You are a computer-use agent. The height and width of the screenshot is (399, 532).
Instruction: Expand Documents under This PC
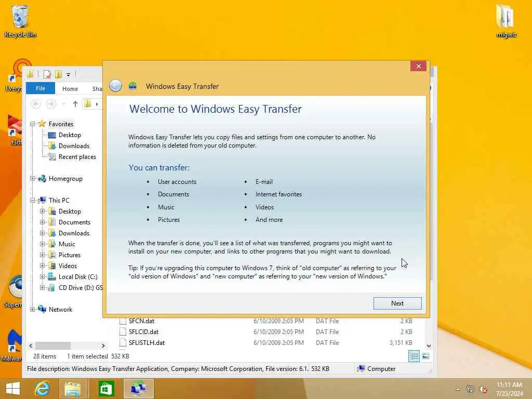(43, 222)
